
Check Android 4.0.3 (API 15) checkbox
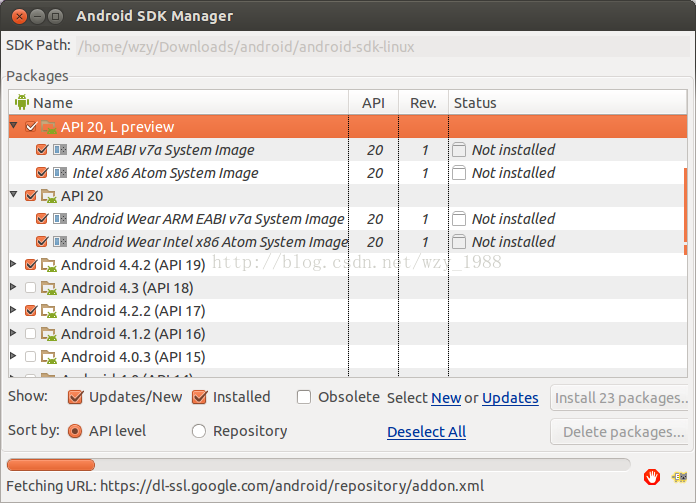31,356
